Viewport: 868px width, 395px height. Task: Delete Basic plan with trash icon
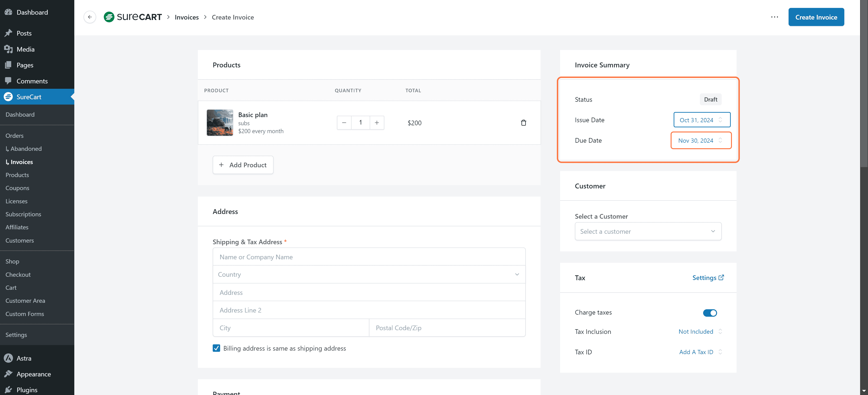pyautogui.click(x=523, y=123)
